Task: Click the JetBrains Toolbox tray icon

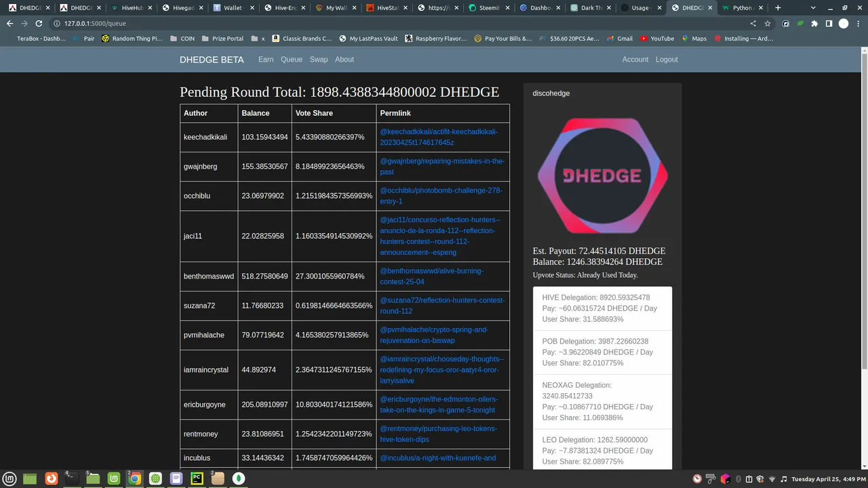Action: point(725,479)
